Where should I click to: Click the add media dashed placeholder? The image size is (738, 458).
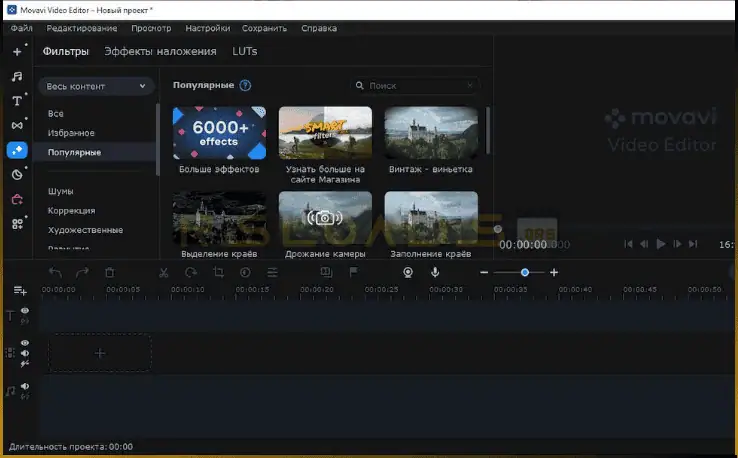pos(100,353)
